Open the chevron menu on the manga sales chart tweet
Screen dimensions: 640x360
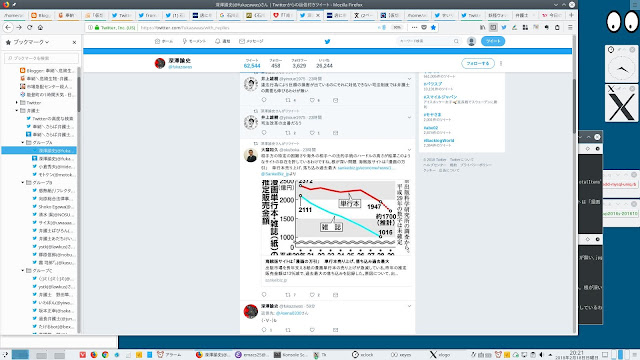(x=409, y=150)
